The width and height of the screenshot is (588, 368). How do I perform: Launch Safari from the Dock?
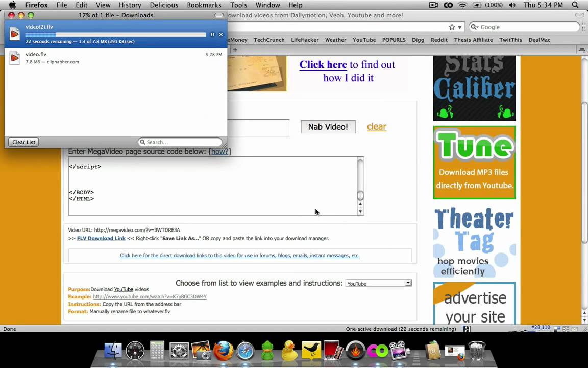pyautogui.click(x=245, y=351)
